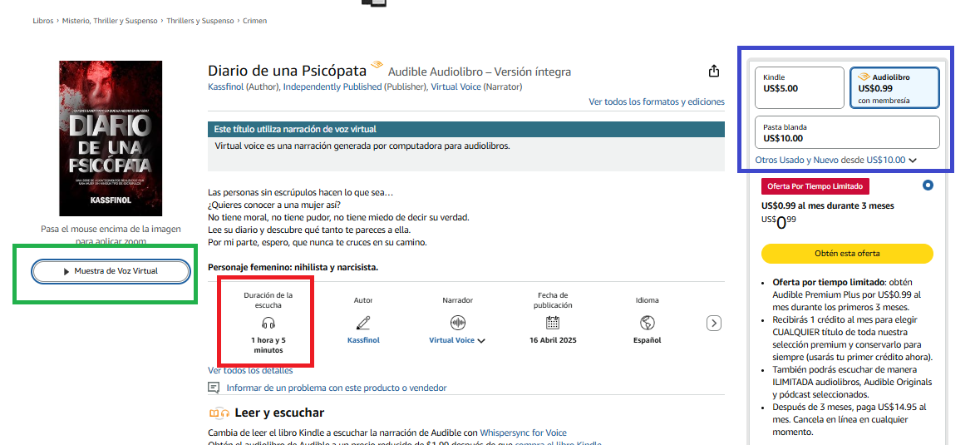Click the Leer y escuchar book-headphones icon
980x445 pixels.
219,413
